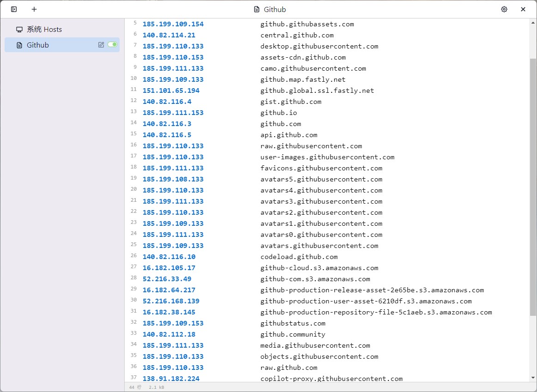
Task: Click hostname github.githubassets.com
Action: point(307,24)
